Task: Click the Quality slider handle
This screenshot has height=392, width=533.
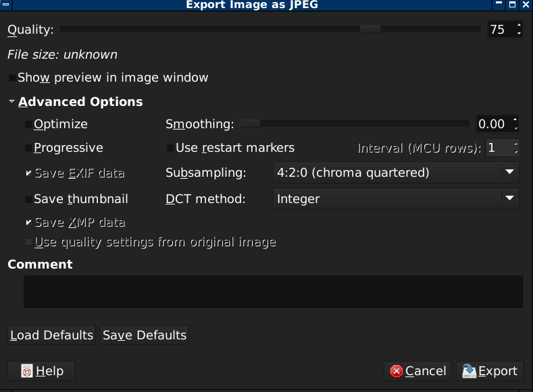Action: 370,29
